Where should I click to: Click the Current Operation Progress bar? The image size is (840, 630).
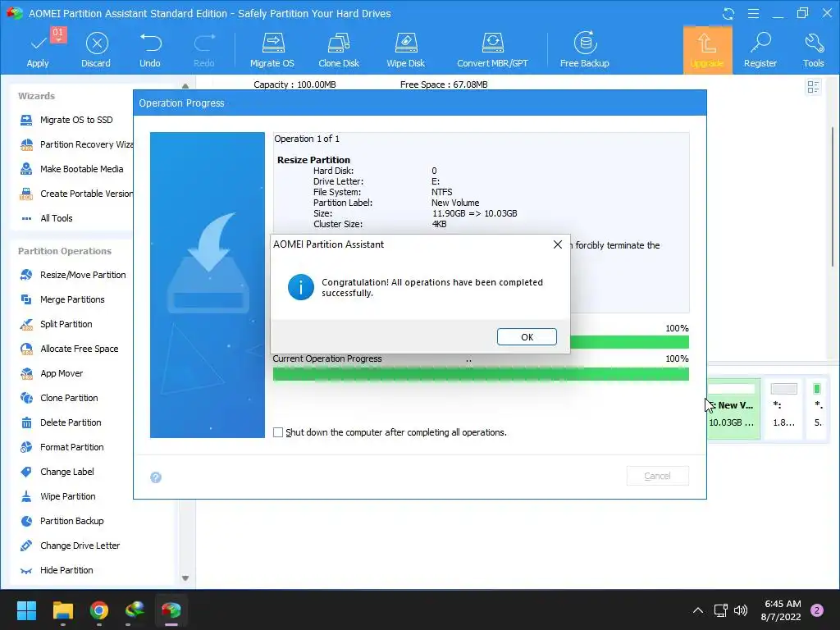tap(481, 374)
